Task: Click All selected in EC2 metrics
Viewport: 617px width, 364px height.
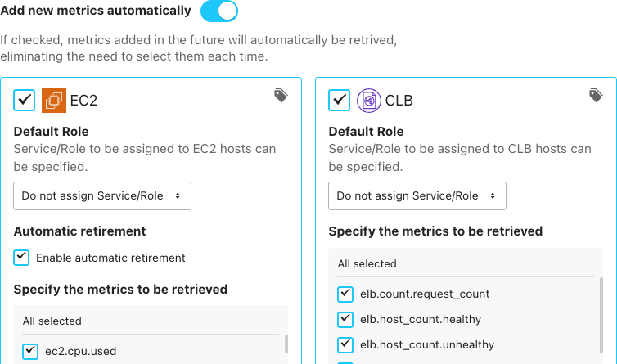Action: click(x=52, y=321)
